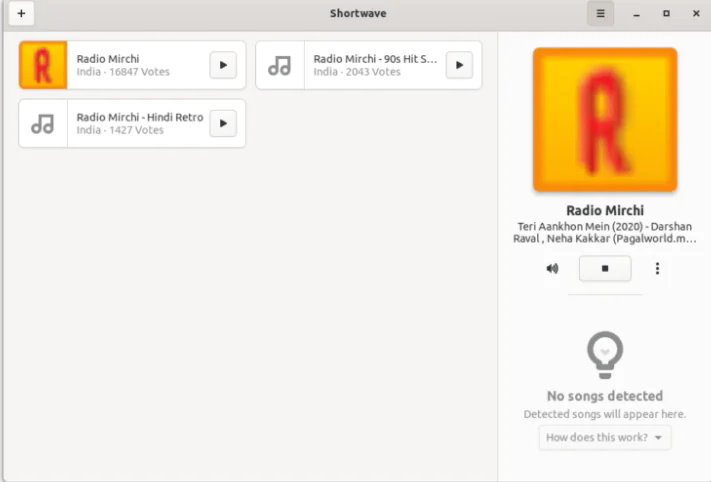Select the 'Radio Mirchi - Hindi Retro' title
Viewport: 711px width, 482px height.
140,117
